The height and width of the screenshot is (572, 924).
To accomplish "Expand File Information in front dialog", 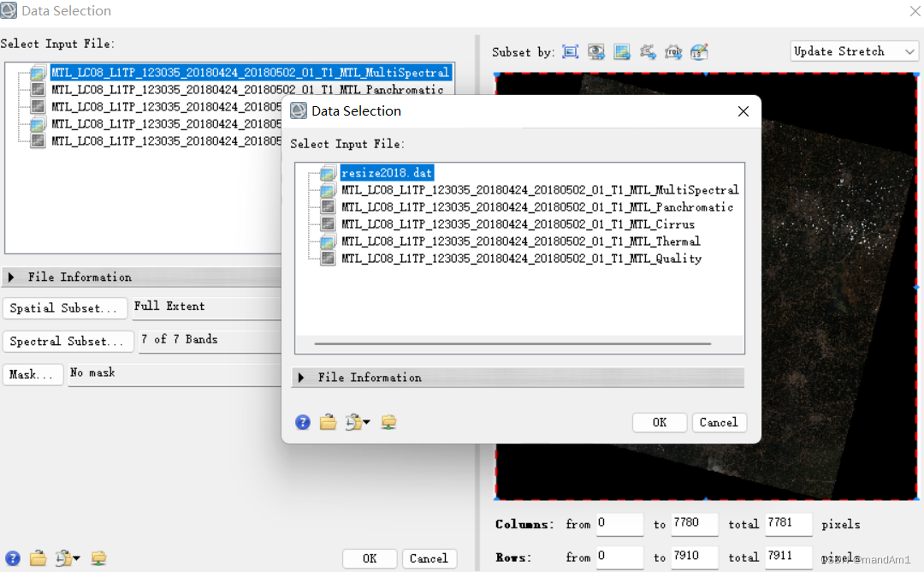I will pyautogui.click(x=301, y=378).
